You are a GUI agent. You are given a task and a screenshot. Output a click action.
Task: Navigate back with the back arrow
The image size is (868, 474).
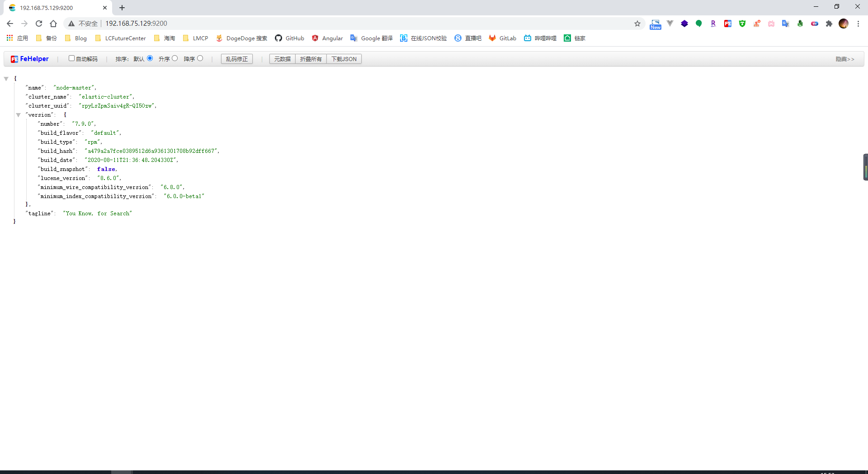tap(10, 24)
